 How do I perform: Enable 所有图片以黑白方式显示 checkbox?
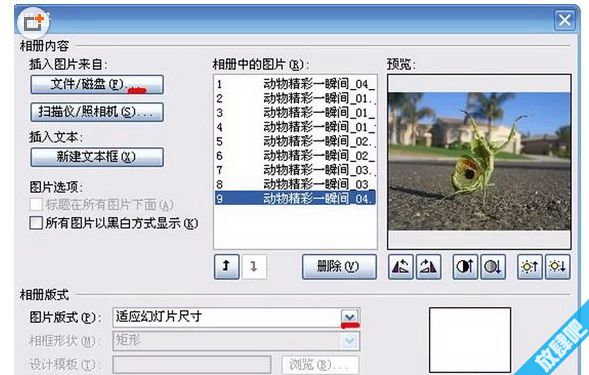pyautogui.click(x=36, y=223)
